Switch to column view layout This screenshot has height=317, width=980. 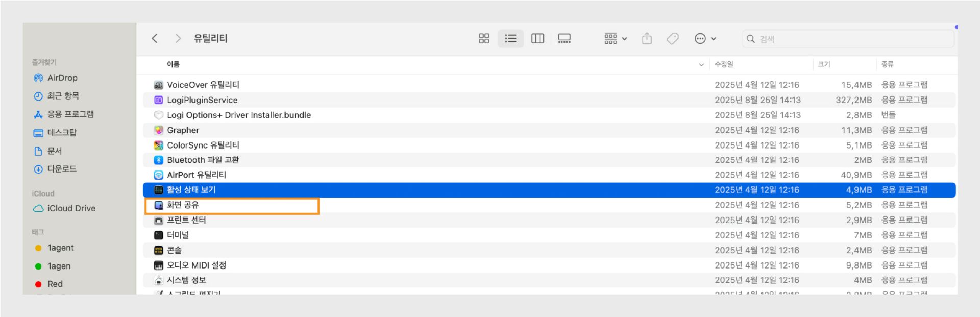point(537,39)
